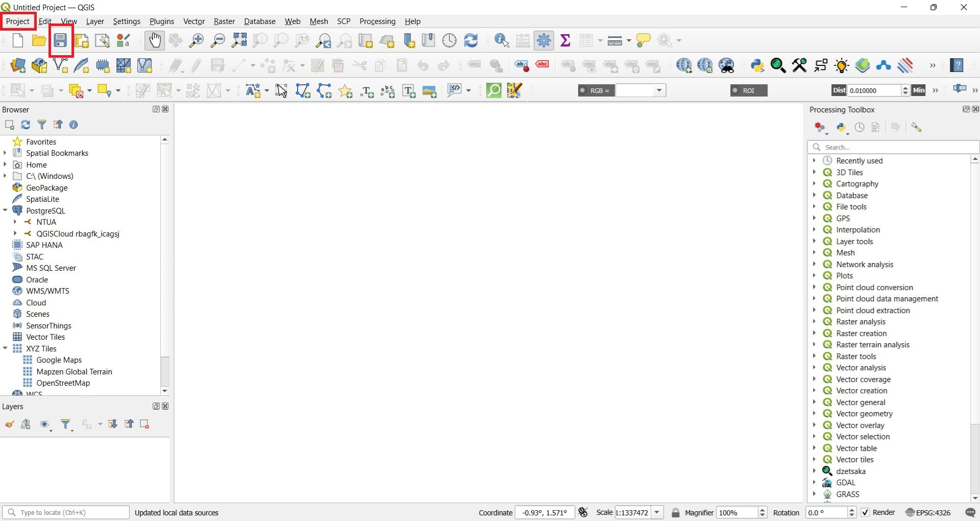
Task: Select Recently used in Processing Toolbox
Action: (x=859, y=160)
